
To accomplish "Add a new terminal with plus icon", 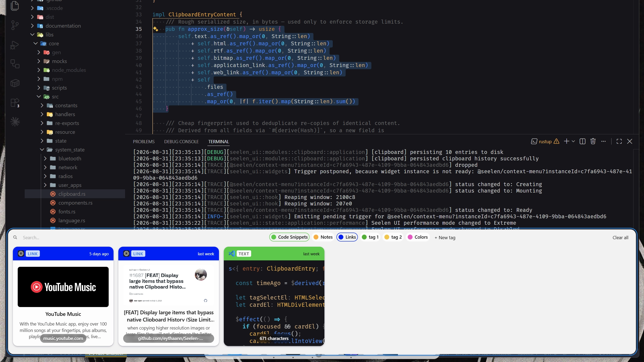I will point(566,141).
